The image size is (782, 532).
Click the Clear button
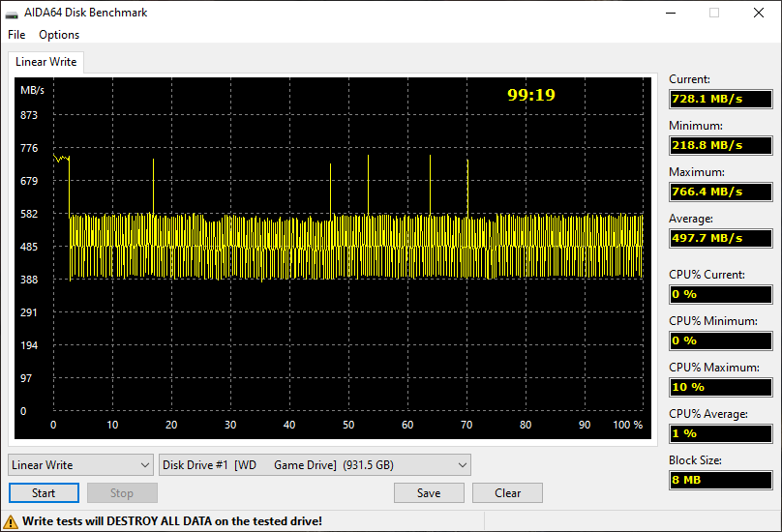507,492
